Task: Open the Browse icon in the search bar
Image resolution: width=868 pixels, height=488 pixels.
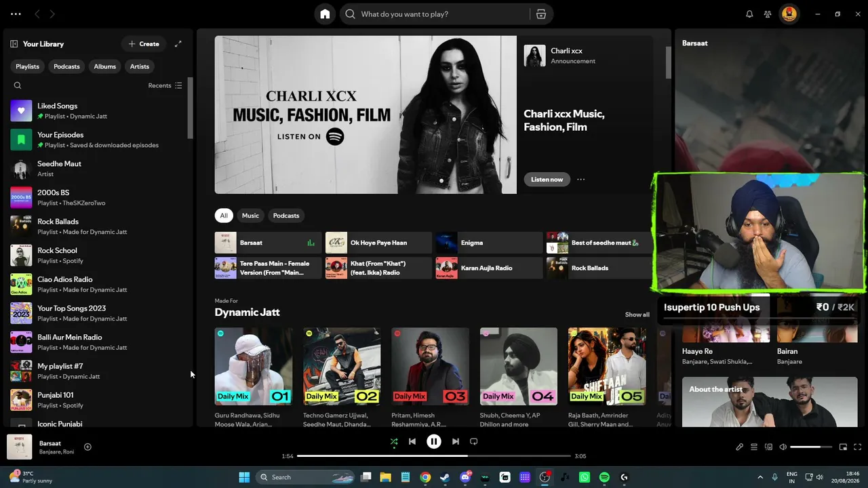Action: pos(540,14)
